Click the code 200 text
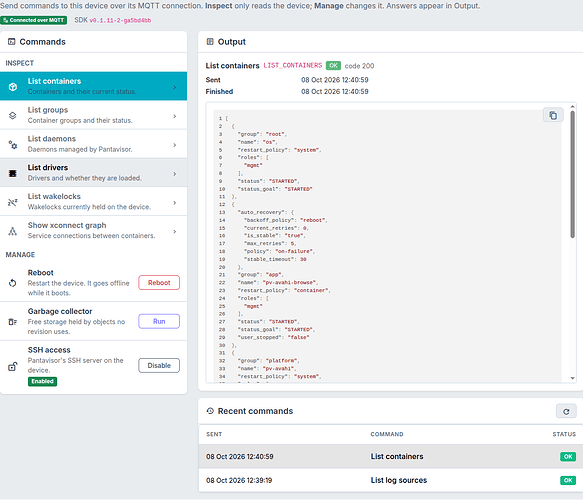The width and height of the screenshot is (583, 500). (359, 66)
